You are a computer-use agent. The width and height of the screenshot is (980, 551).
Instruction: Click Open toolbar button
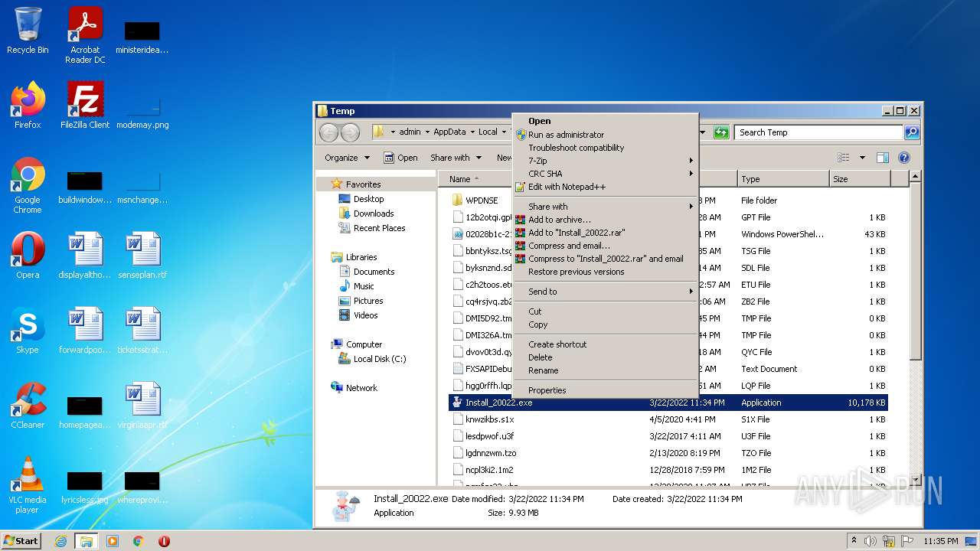400,158
